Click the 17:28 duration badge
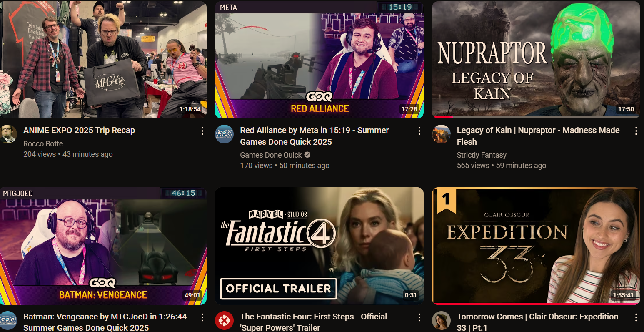 (x=409, y=109)
